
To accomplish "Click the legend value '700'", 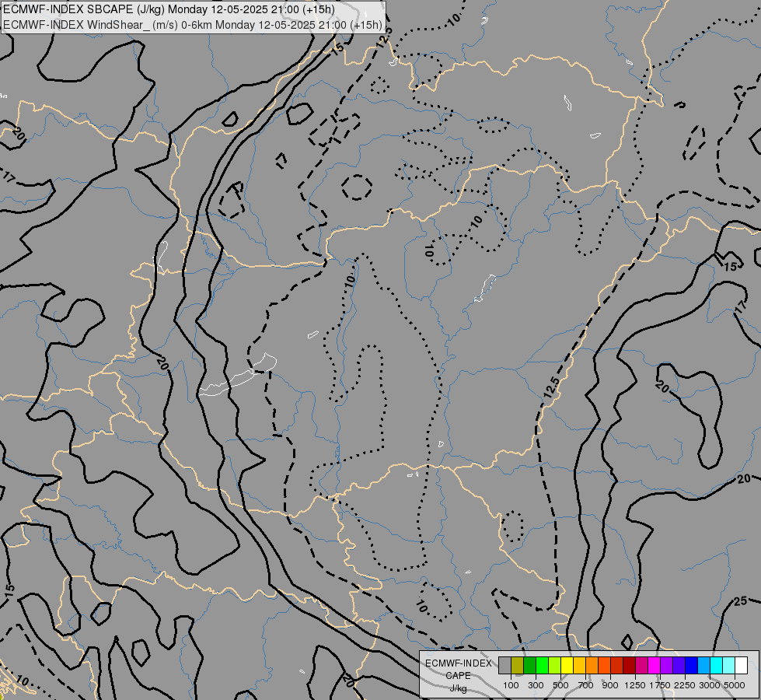I will 586,685.
